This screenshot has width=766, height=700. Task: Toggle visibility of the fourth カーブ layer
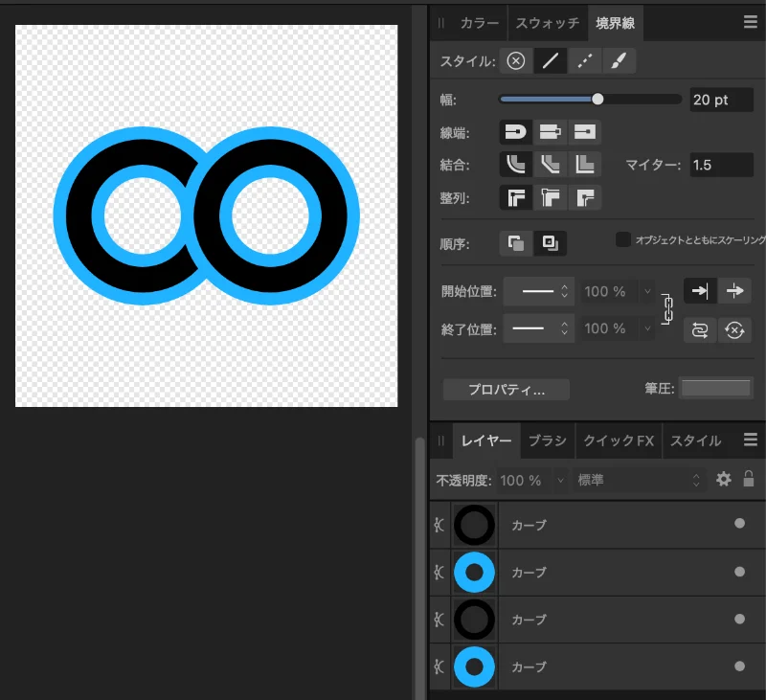[739, 666]
